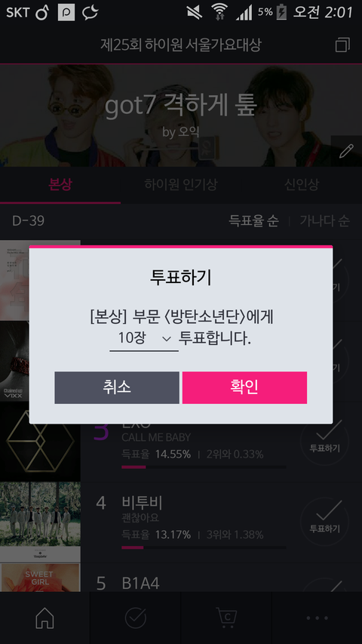Open the home icon in bottom navigation
Screen dimensions: 362x644
(44, 618)
